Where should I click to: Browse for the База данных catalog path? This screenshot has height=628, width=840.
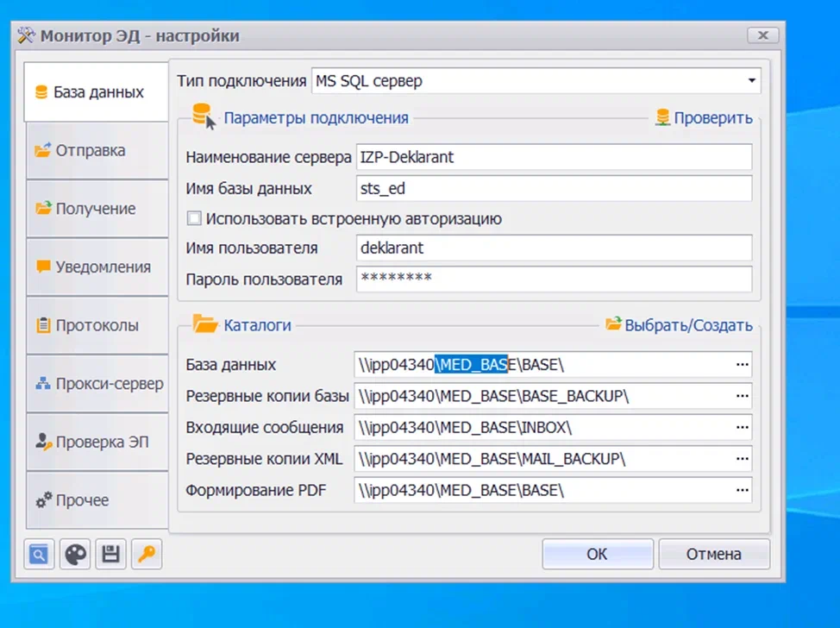coord(742,364)
